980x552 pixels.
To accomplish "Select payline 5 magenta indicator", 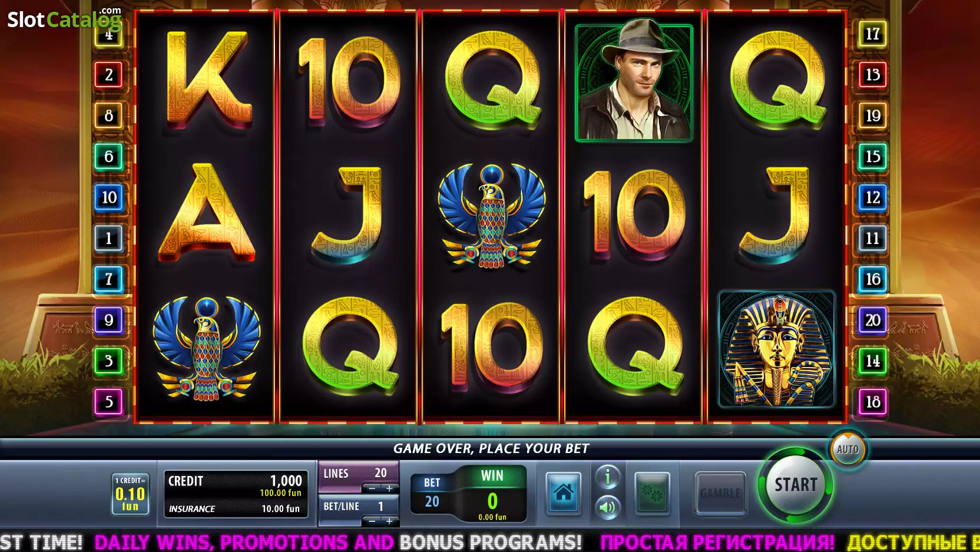I will 109,402.
